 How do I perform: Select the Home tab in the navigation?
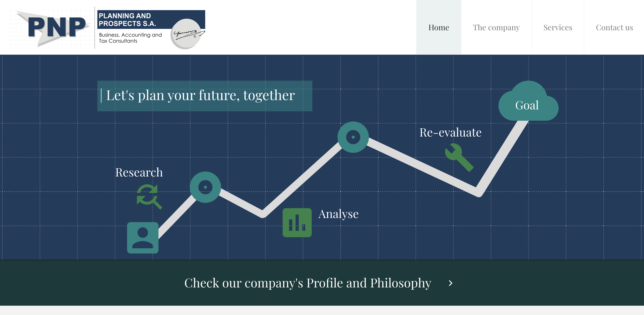(439, 28)
